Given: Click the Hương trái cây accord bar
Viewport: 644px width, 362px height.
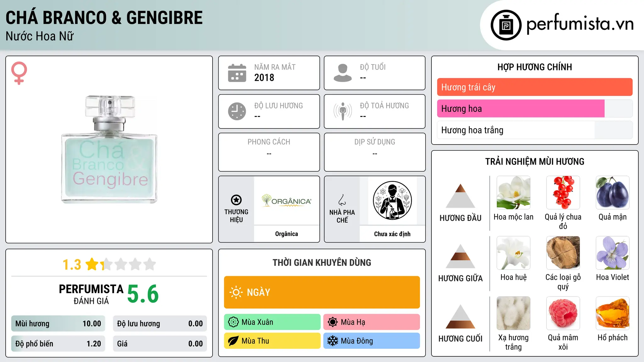Looking at the screenshot, I should pos(535,87).
